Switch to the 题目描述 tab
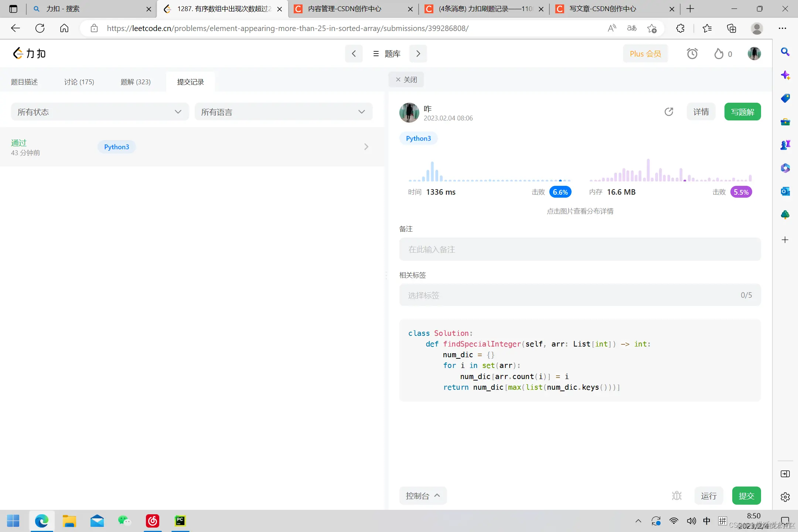Screen dimensions: 798x532 pos(24,82)
